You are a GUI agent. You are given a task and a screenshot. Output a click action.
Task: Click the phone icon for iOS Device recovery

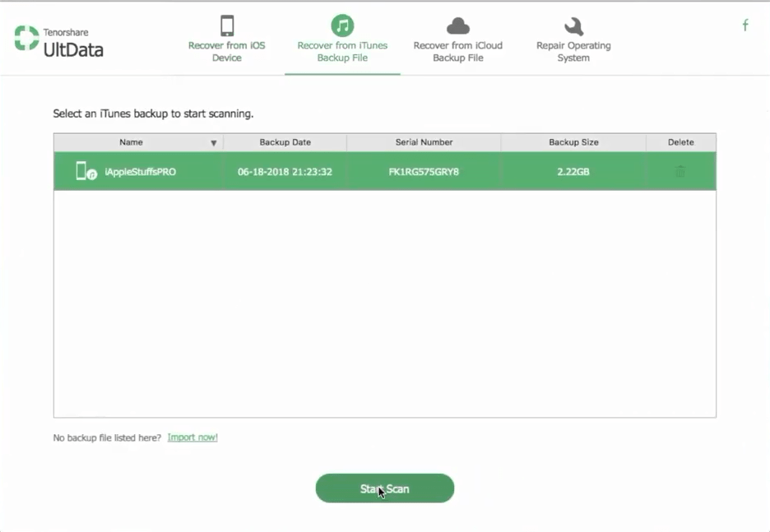click(227, 25)
